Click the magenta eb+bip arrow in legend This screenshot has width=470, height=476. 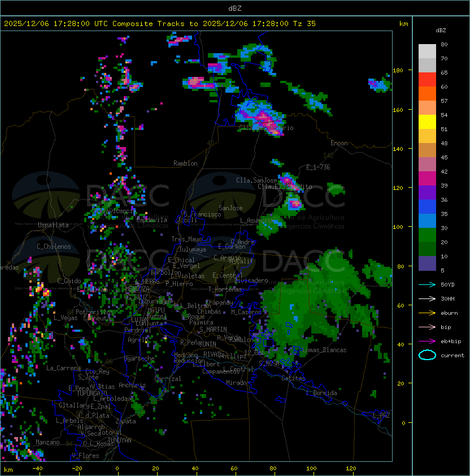(427, 341)
